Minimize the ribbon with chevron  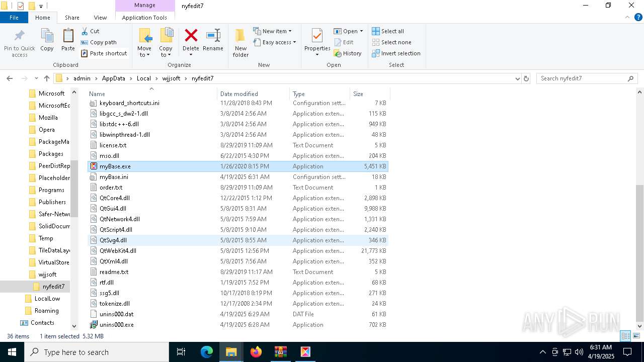[628, 18]
